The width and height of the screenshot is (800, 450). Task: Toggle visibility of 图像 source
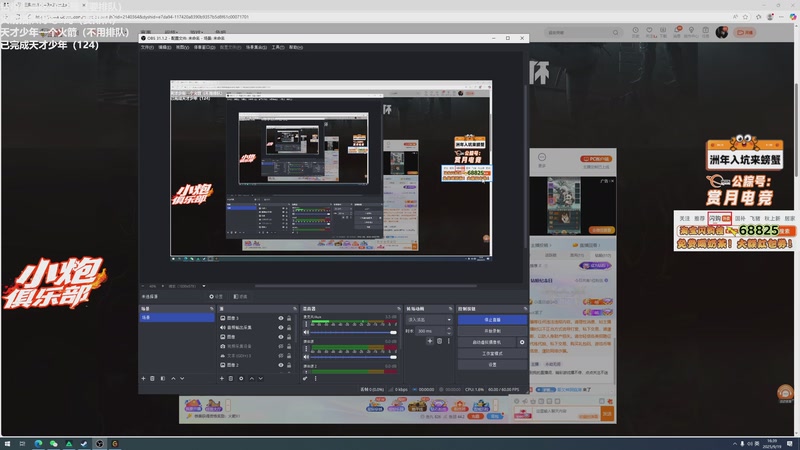coord(281,337)
